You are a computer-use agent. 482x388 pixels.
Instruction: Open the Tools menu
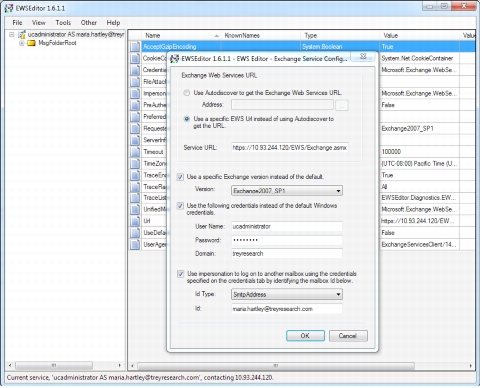[x=63, y=23]
